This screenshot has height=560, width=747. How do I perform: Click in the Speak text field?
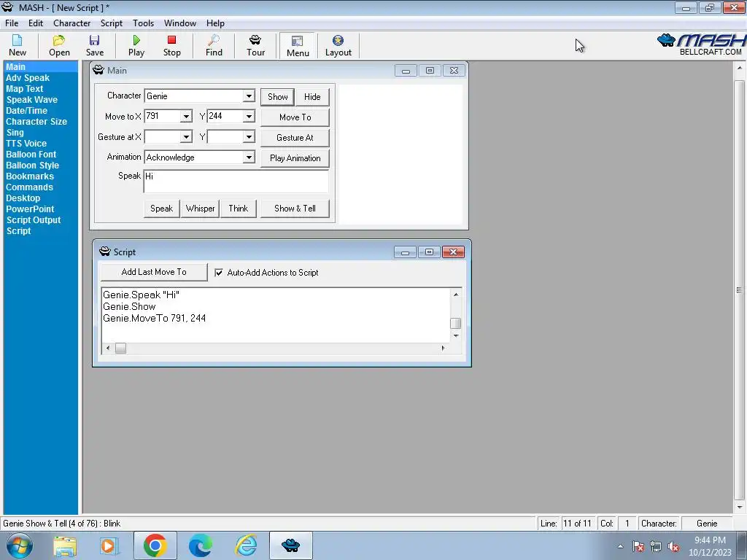pos(236,182)
